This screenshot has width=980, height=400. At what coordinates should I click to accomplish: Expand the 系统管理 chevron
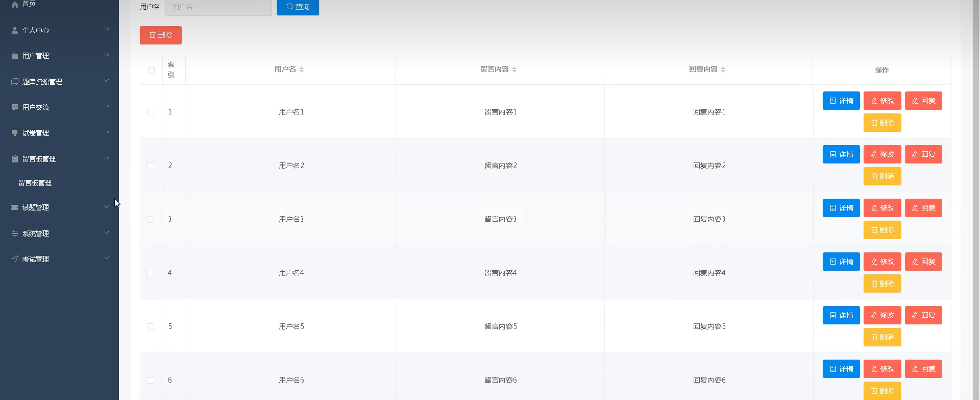pos(107,232)
